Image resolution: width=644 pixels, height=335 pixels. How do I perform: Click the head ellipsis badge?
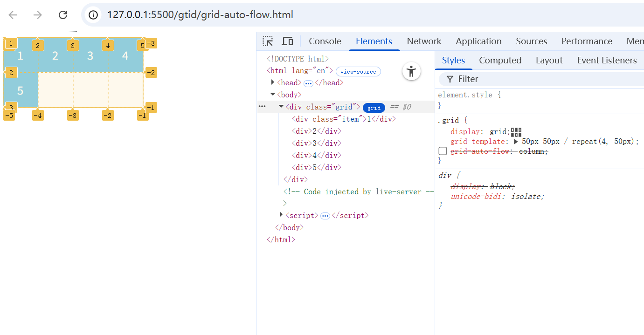pyautogui.click(x=308, y=83)
